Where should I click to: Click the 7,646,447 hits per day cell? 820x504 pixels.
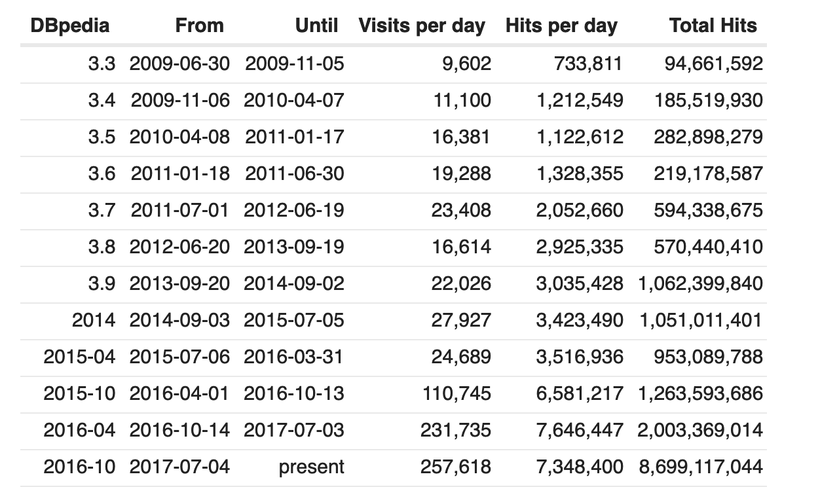click(580, 430)
